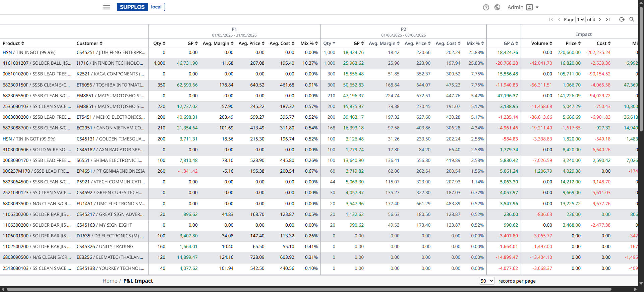Click customer CS45217 / GREAT SIGN ADVER…
The image size is (644, 292).
(x=110, y=214)
